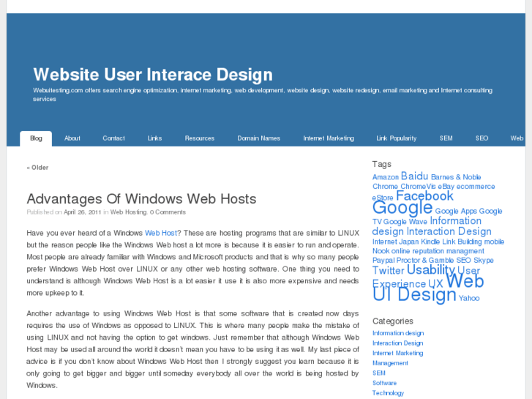The height and width of the screenshot is (399, 532).
Task: Open the Google Apps tag
Action: point(456,212)
